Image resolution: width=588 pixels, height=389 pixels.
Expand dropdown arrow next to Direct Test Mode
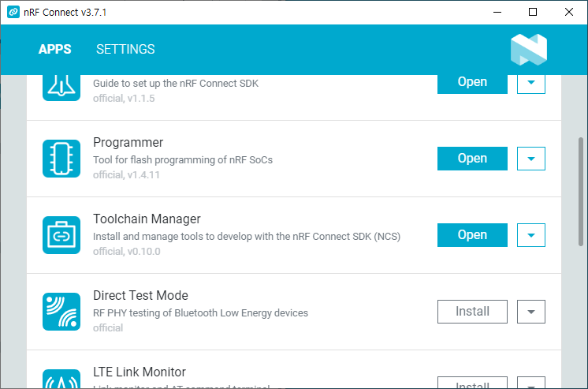coord(531,312)
